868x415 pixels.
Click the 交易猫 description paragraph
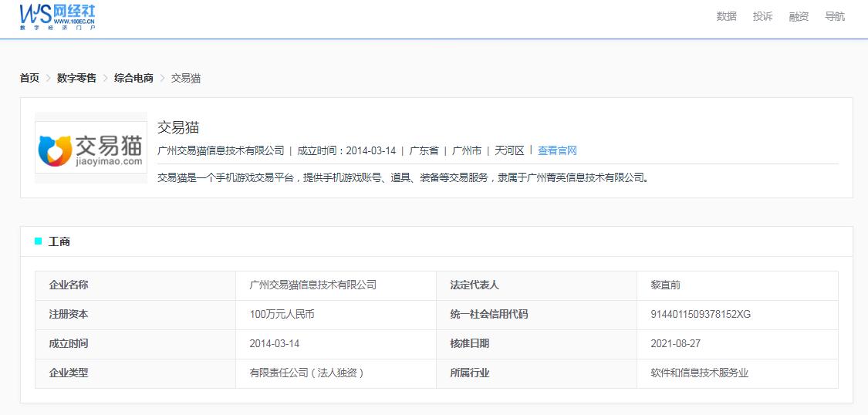tap(403, 177)
